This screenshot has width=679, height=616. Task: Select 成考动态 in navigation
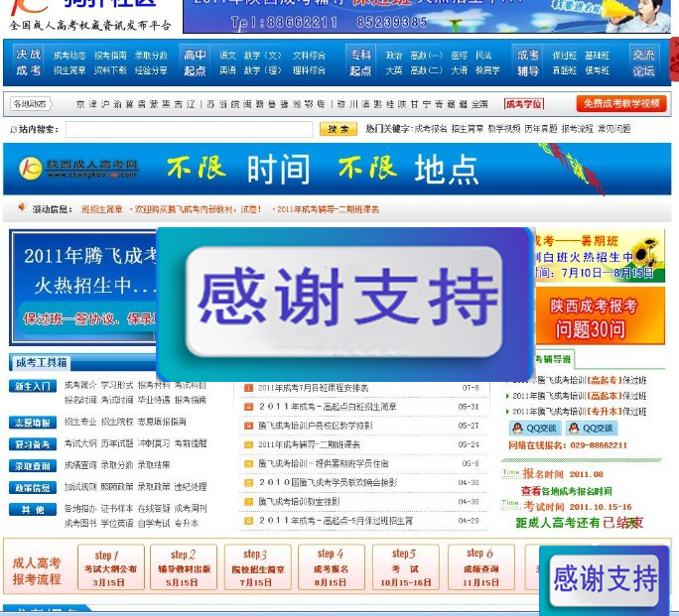click(x=69, y=56)
